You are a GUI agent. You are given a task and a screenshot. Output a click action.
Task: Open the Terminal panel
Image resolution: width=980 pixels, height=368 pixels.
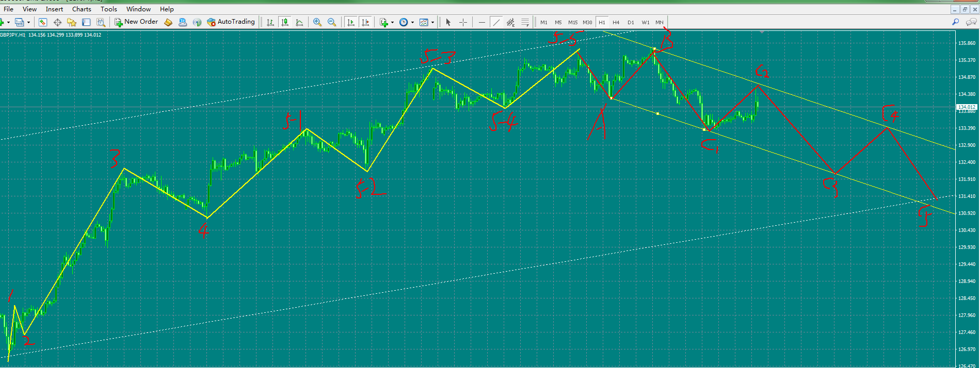coord(86,22)
